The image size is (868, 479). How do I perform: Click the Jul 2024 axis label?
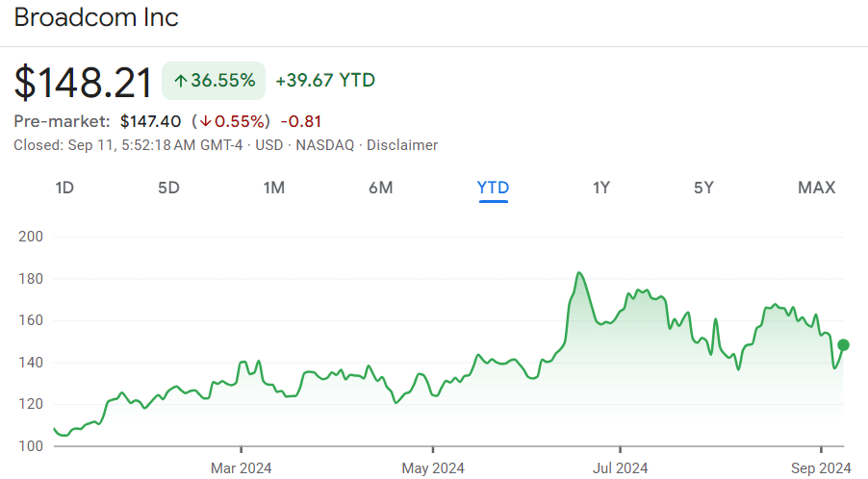point(620,468)
